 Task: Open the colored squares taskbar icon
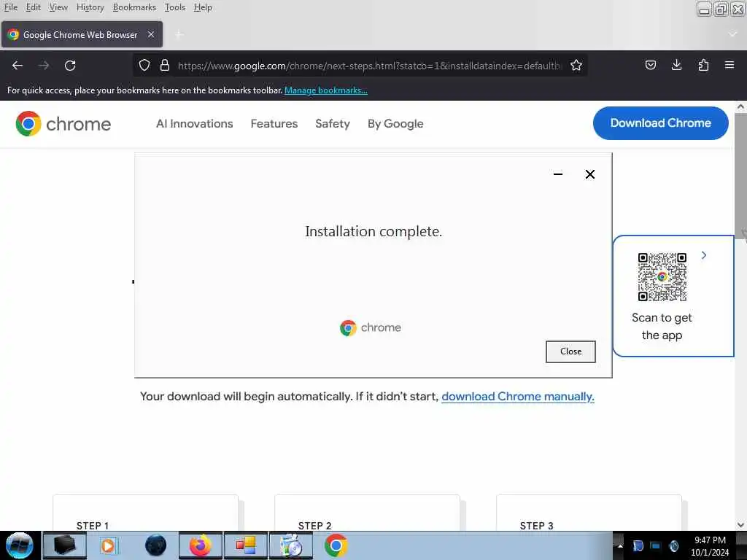(246, 545)
